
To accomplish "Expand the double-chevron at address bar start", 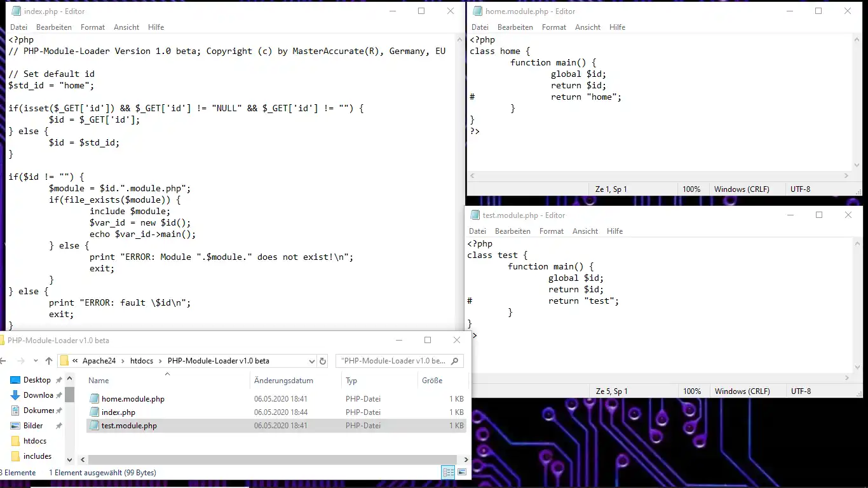I will click(76, 361).
